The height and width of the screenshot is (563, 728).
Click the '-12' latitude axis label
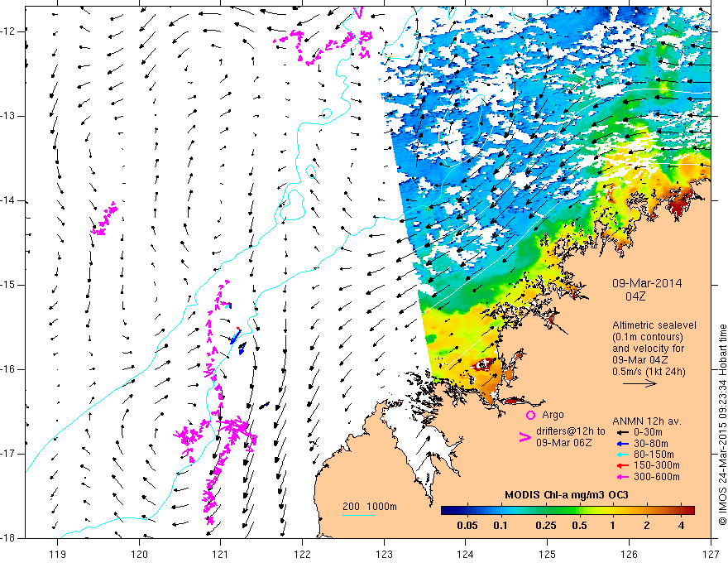click(8, 31)
